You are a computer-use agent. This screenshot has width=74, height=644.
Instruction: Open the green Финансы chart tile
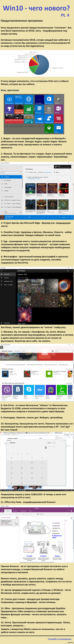click(x=29, y=109)
